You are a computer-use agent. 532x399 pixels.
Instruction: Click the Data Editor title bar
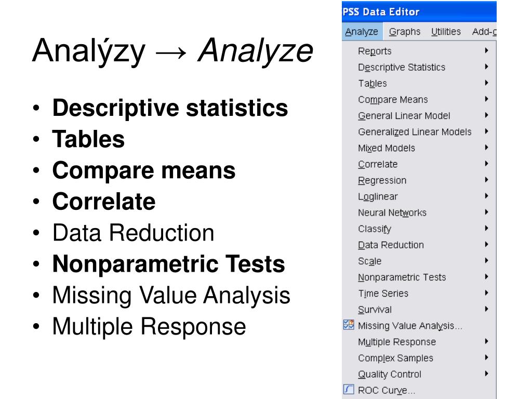click(x=419, y=12)
